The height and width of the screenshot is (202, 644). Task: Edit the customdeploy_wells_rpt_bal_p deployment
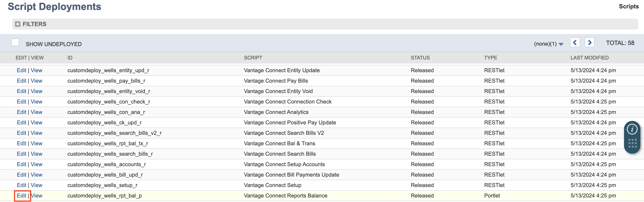22,196
